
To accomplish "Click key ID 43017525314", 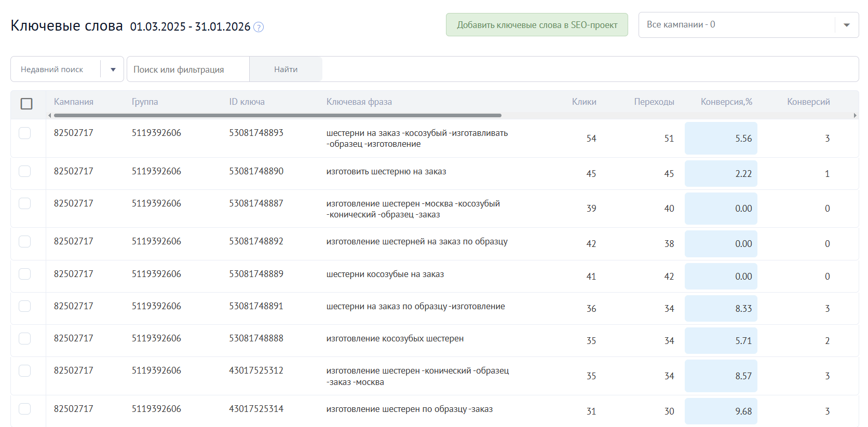I will [256, 409].
